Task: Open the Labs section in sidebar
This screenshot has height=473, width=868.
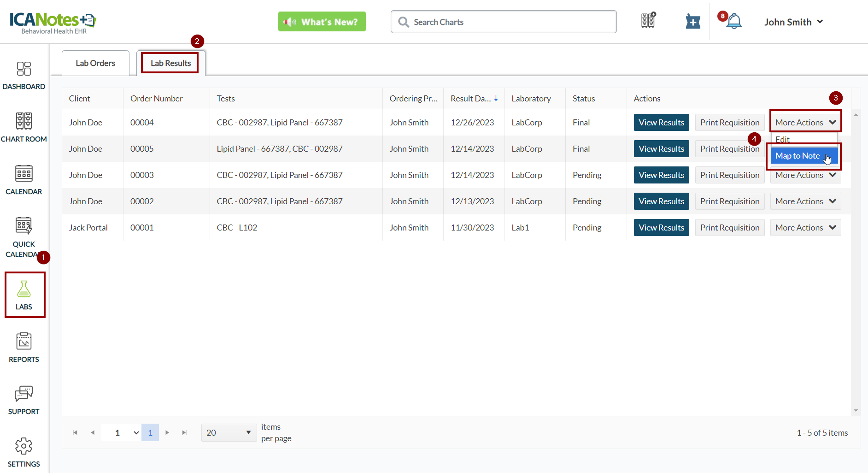Action: [24, 295]
